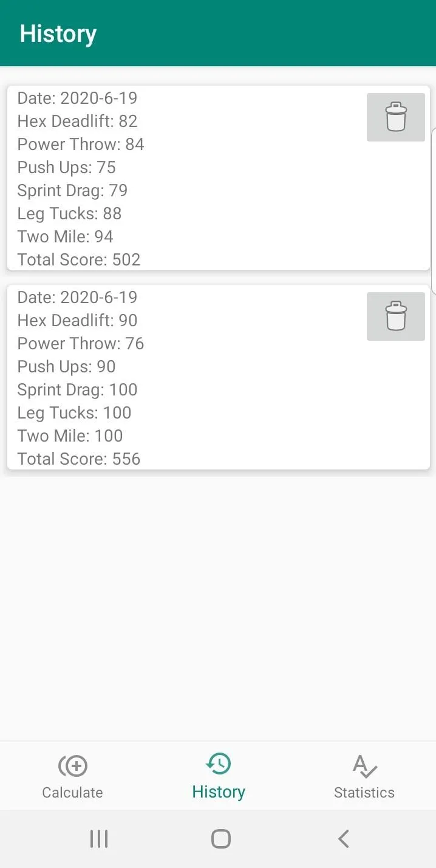
Task: Open the Android recent apps view
Action: click(99, 839)
